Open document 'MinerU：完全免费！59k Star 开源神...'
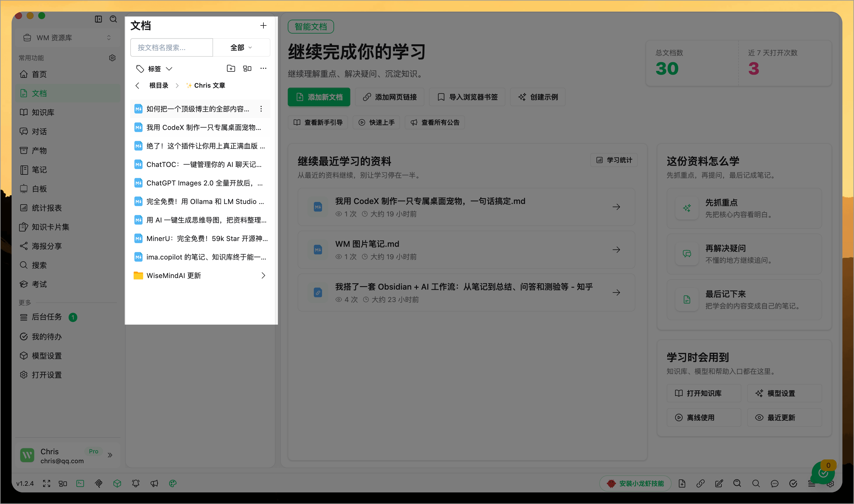This screenshot has width=854, height=504. tap(200, 238)
